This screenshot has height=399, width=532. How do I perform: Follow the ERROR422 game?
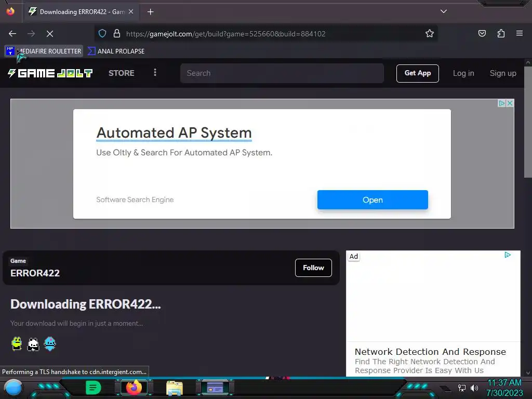click(x=313, y=268)
